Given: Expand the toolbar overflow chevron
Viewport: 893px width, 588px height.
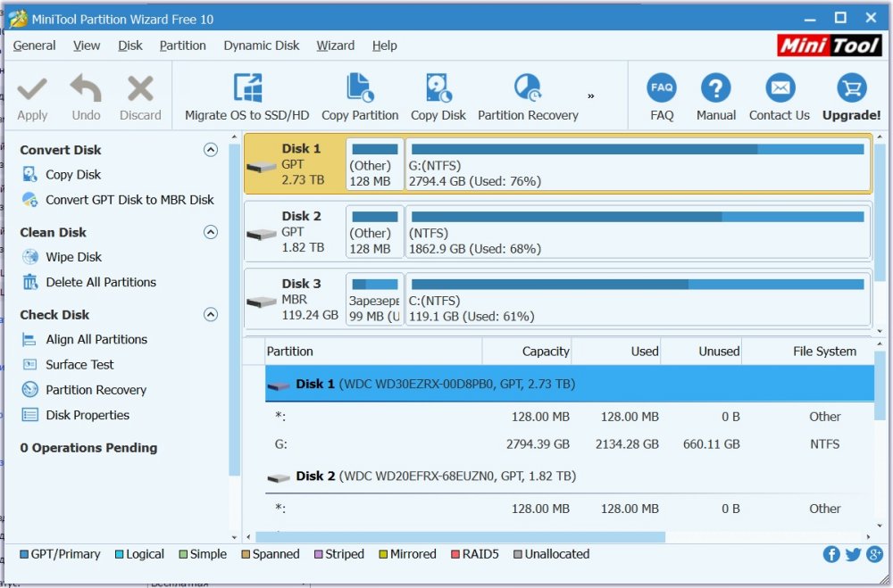Looking at the screenshot, I should coord(590,96).
